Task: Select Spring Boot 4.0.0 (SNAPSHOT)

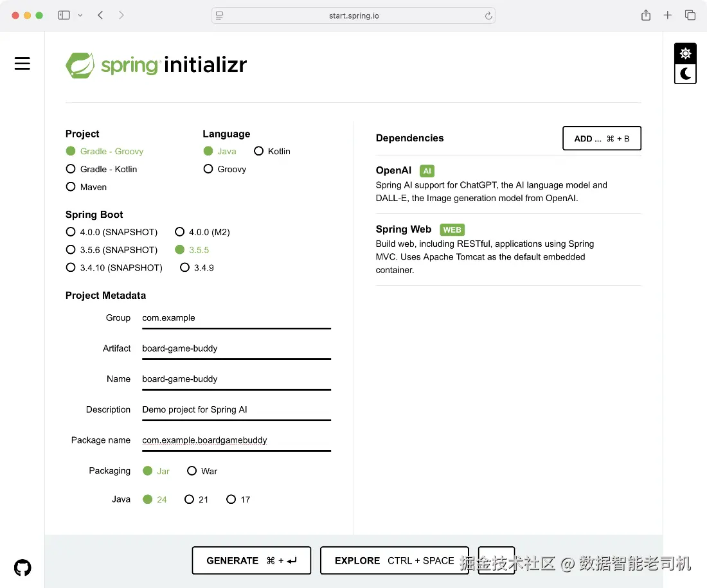Action: point(112,232)
